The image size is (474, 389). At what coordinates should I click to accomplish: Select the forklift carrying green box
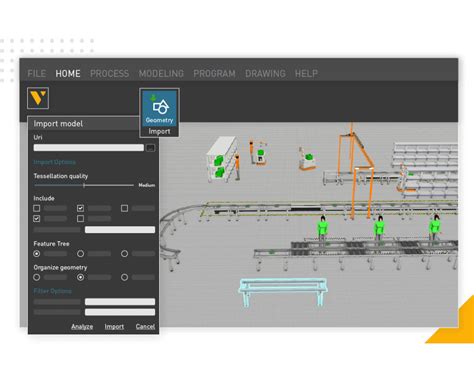307,160
